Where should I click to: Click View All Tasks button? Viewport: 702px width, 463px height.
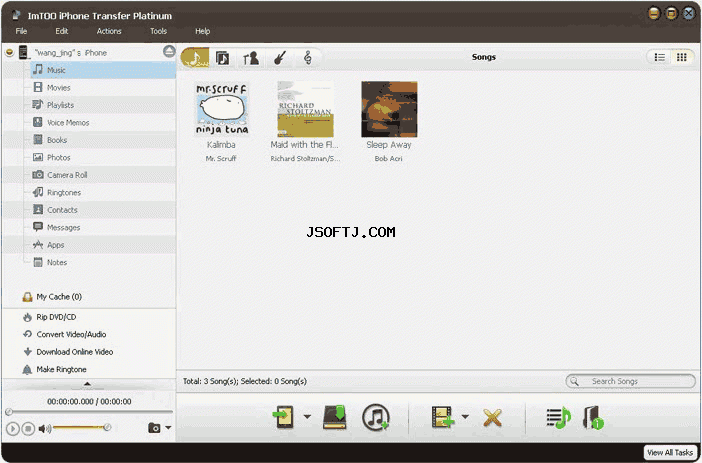(x=670, y=453)
